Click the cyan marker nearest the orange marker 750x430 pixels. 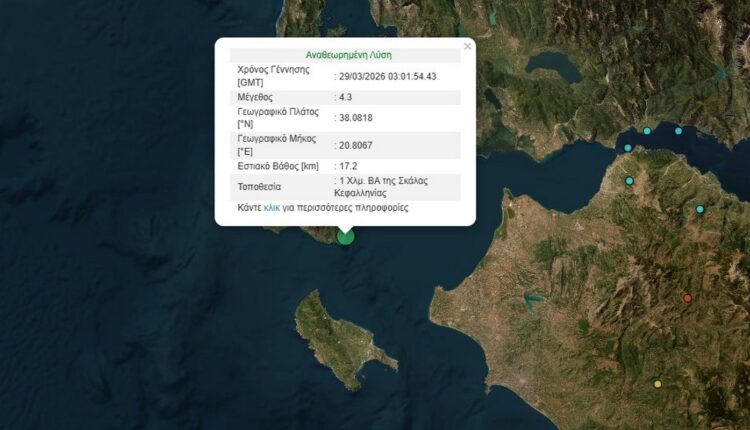[x=700, y=209]
